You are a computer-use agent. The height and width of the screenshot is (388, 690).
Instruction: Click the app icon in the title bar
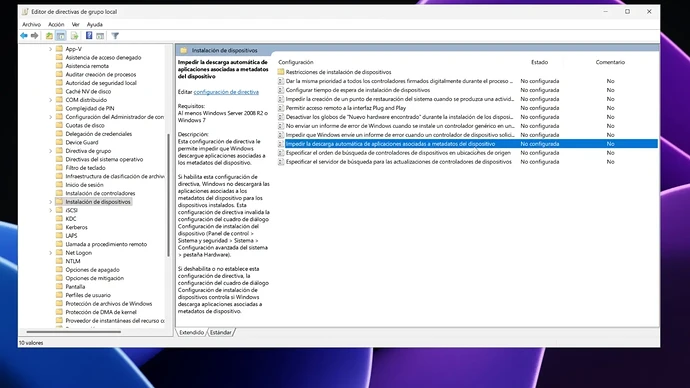(x=25, y=12)
